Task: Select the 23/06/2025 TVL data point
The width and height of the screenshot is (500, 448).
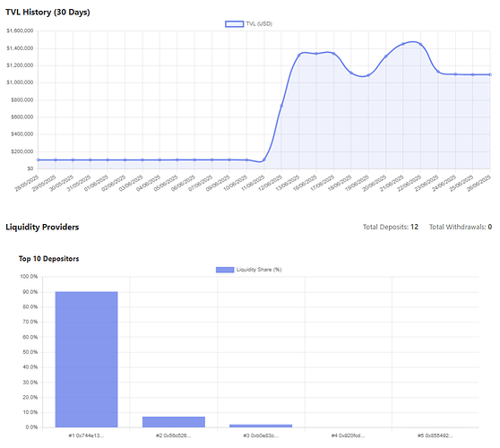Action: (x=438, y=72)
